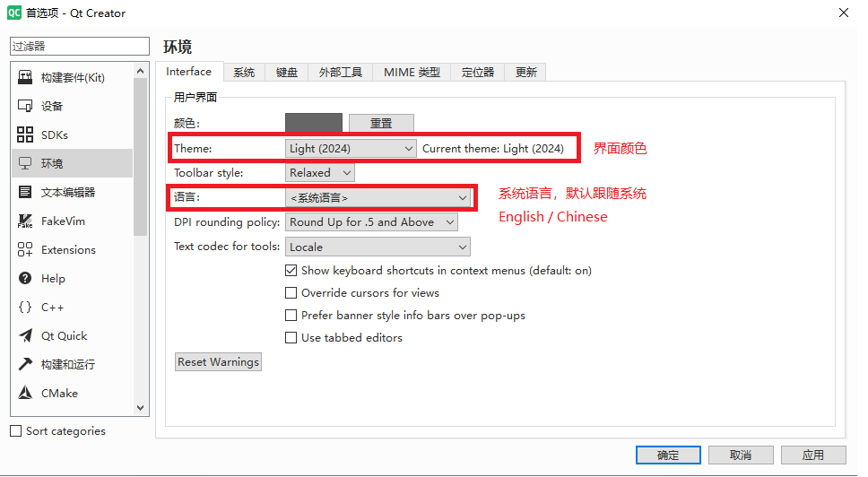The image size is (868, 477).
Task: Toggle the Sort categories checkbox
Action: (16, 430)
